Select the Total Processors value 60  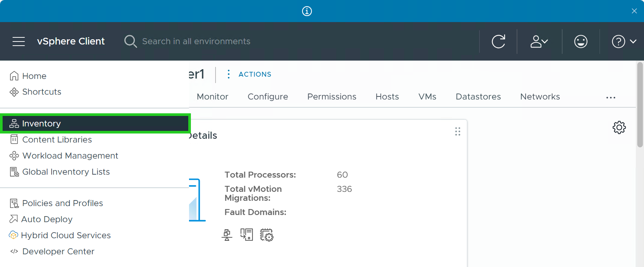[x=342, y=175]
